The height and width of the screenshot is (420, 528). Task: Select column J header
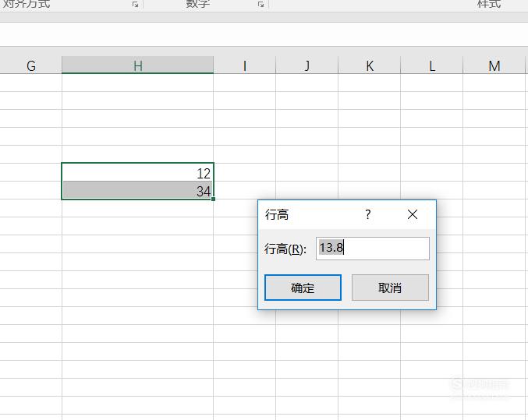(307, 65)
